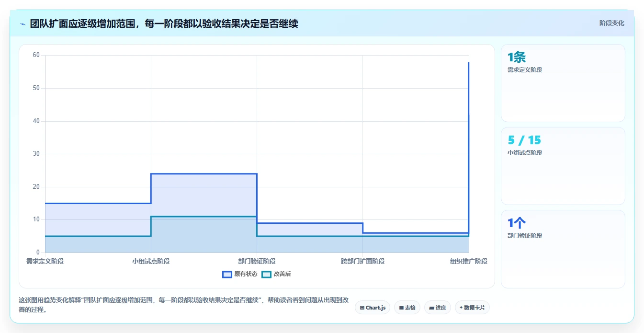Select the 1条 需求定义阶段 card
The width and height of the screenshot is (644, 333).
click(563, 83)
